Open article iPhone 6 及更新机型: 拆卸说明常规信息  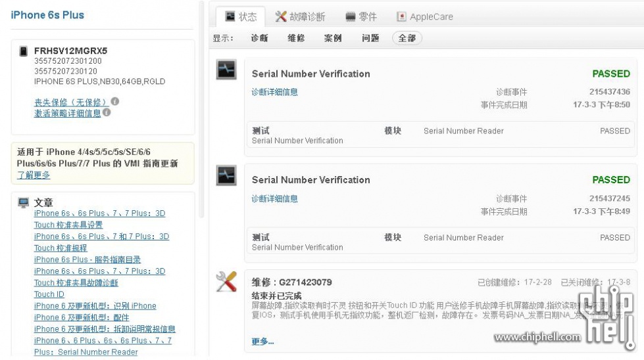point(105,329)
